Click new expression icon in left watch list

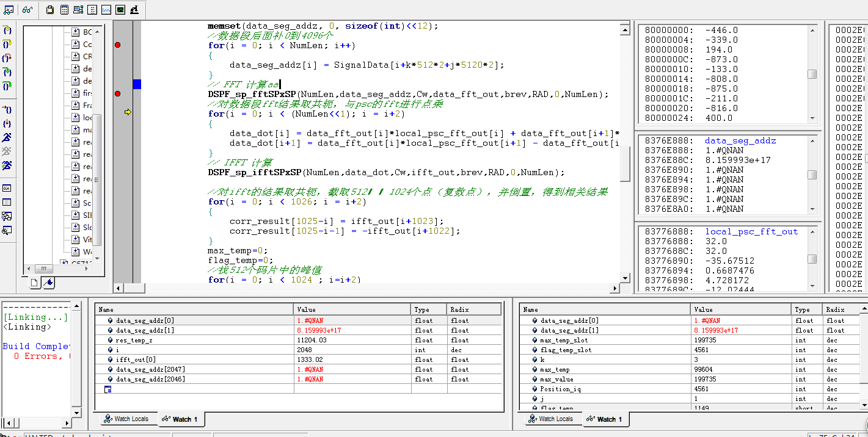(x=108, y=389)
